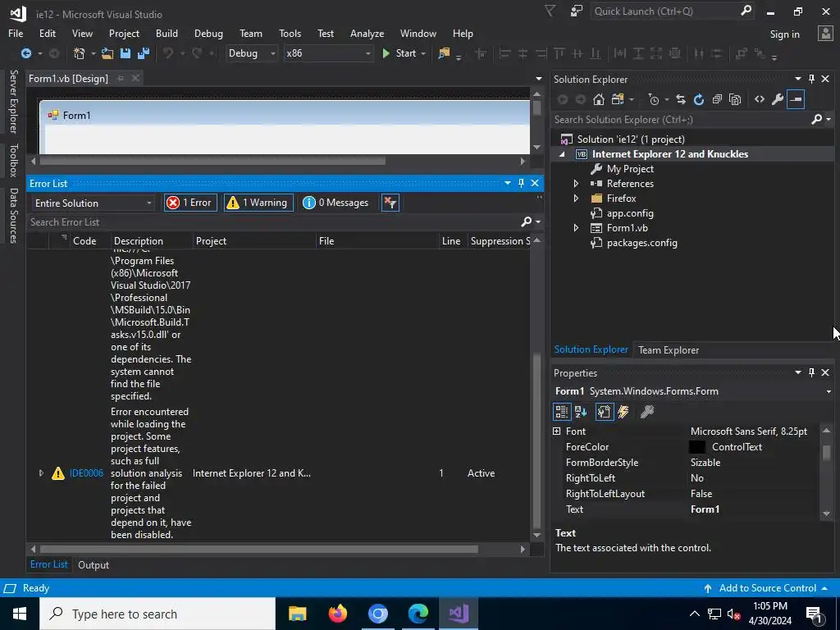Open the IDE0006 code link
The image size is (840, 630).
point(86,473)
